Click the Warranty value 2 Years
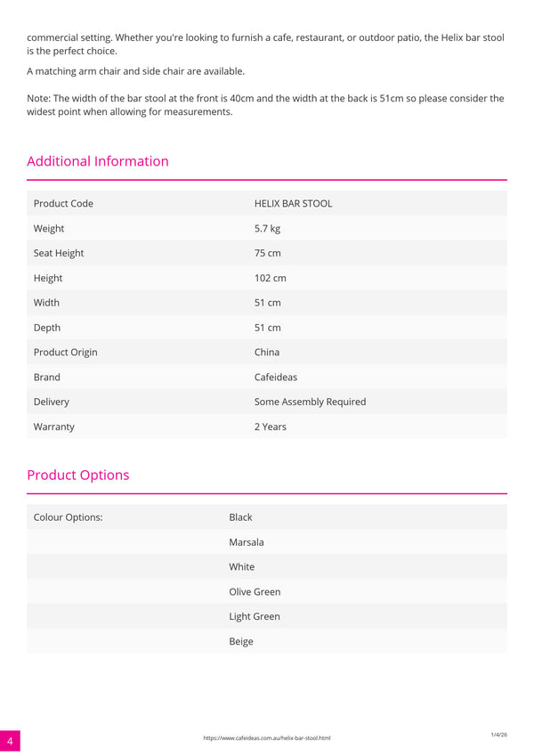This screenshot has width=534, height=756. pos(271,427)
